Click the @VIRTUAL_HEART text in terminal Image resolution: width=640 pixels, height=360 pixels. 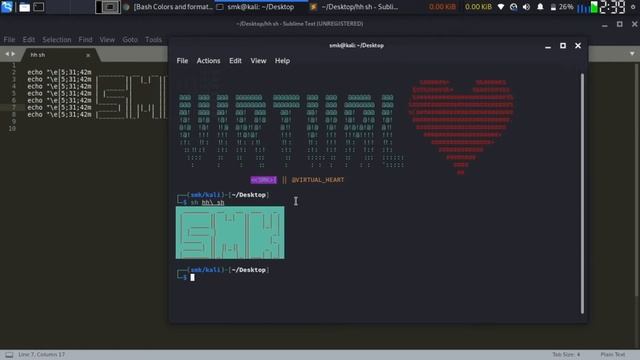tap(318, 180)
